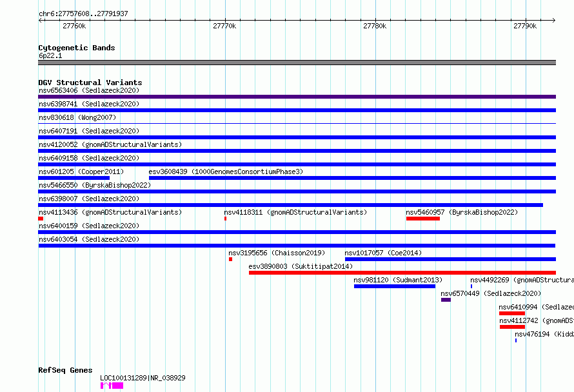
Task: Click the nsv1017057 (Coe2014) blue bar
Action: tap(450, 259)
